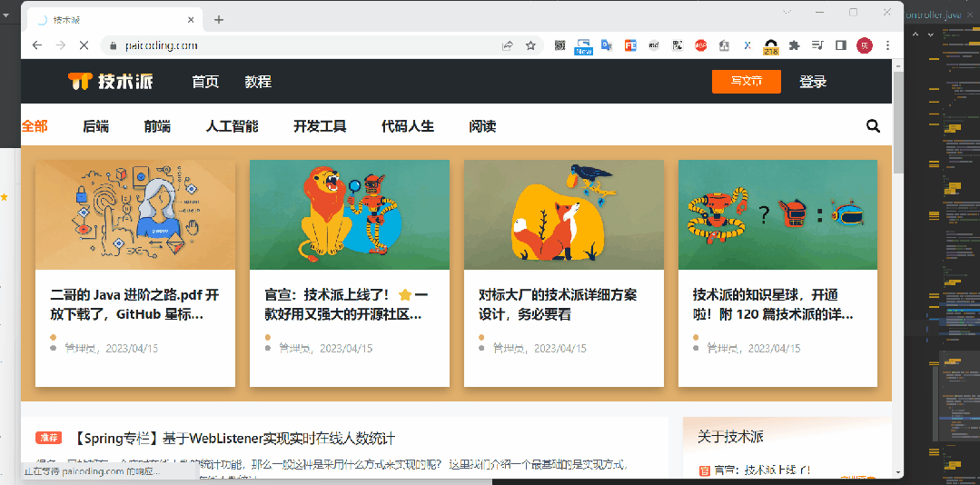
Task: Open article 官宣:技术派上线了
Action: coord(347,304)
